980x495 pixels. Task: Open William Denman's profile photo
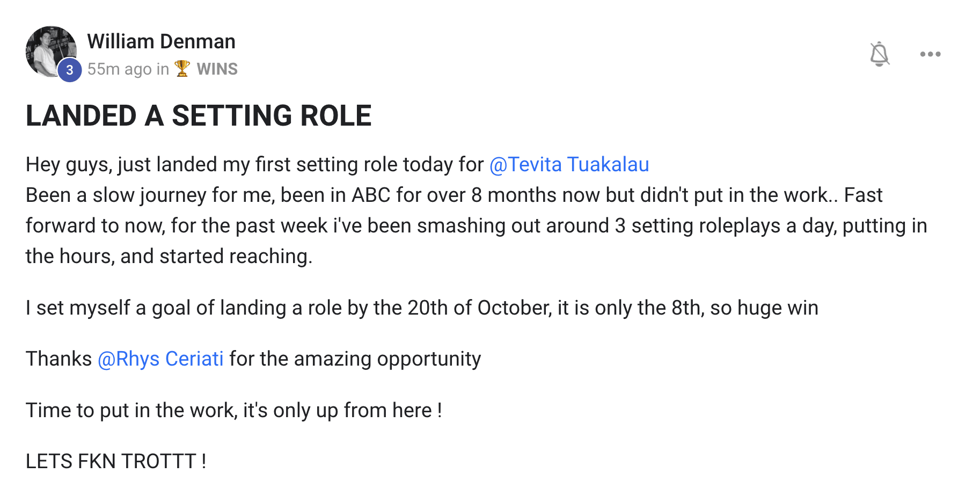[x=50, y=51]
